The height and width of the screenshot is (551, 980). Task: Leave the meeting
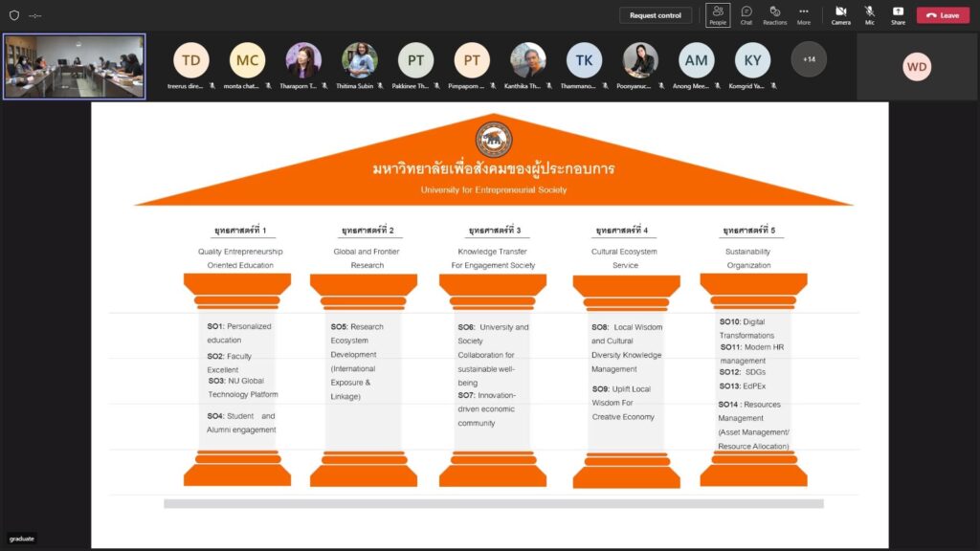943,15
